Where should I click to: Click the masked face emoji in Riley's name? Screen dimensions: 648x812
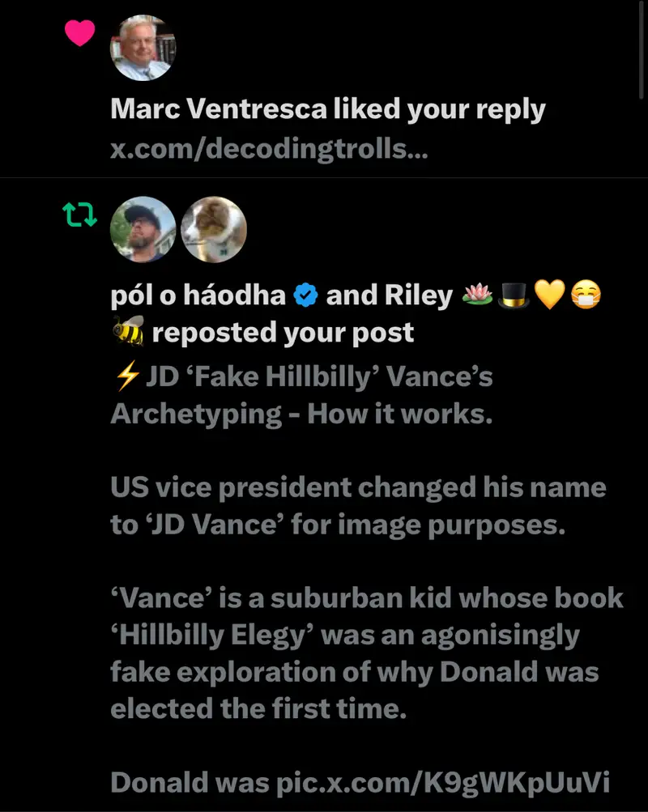pyautogui.click(x=586, y=296)
